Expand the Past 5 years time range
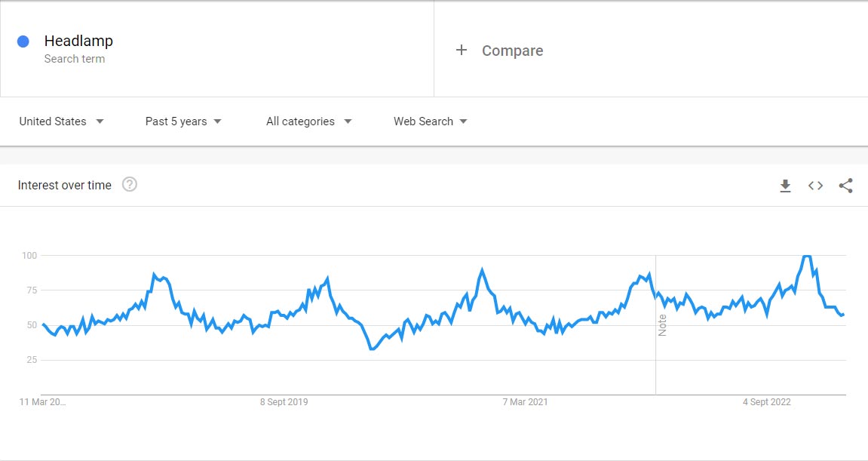Screen dimensions: 868x461 [x=183, y=121]
